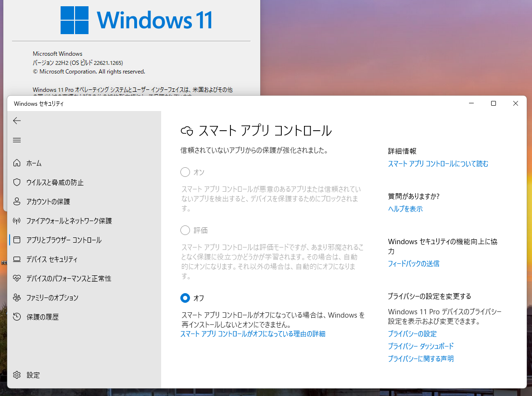Open the hamburger navigation menu

[x=17, y=140]
